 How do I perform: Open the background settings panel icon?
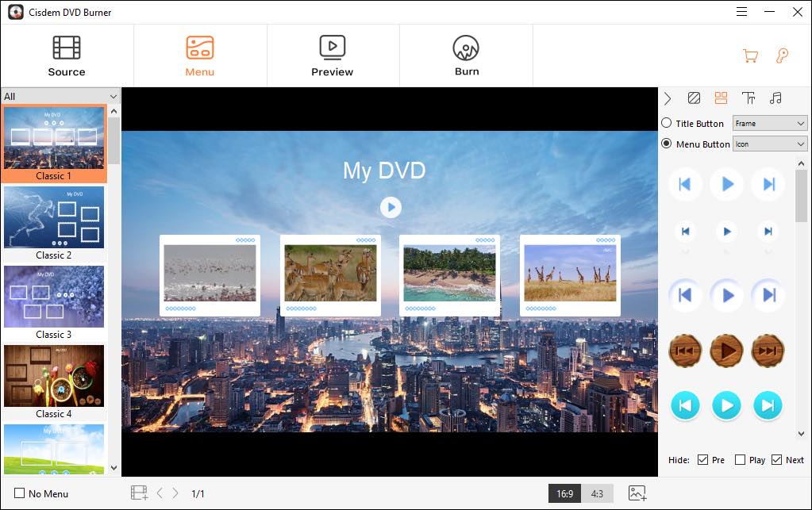pyautogui.click(x=694, y=98)
